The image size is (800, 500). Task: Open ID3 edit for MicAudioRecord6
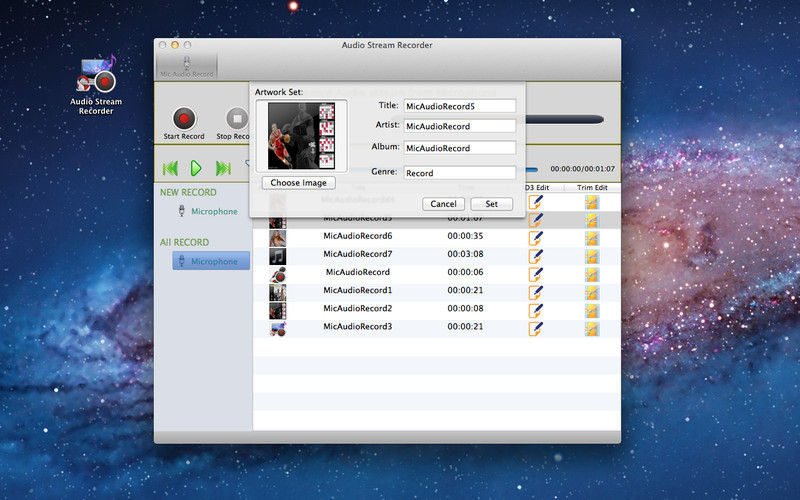pos(535,238)
